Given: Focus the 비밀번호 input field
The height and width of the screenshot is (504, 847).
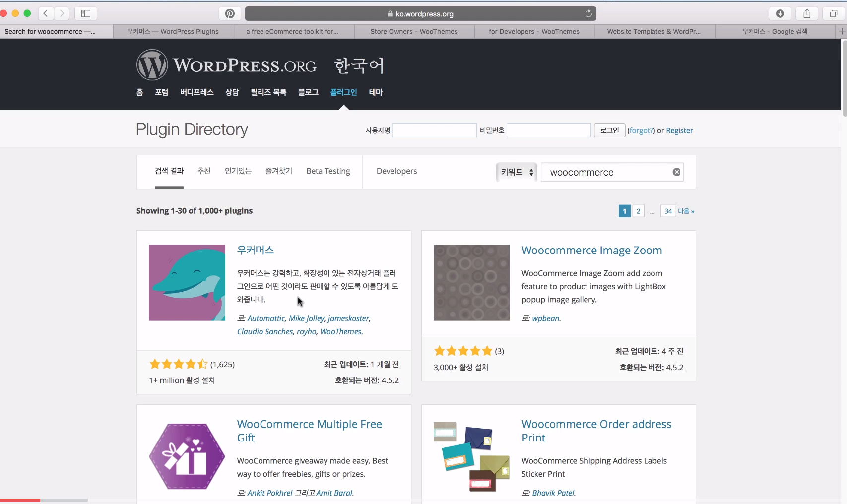Looking at the screenshot, I should pyautogui.click(x=549, y=130).
